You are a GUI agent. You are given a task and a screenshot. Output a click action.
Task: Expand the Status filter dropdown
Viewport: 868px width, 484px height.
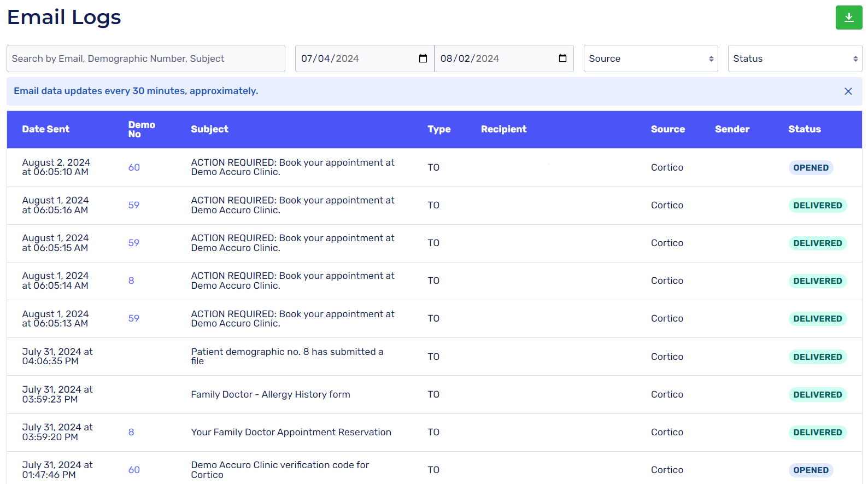pyautogui.click(x=794, y=59)
